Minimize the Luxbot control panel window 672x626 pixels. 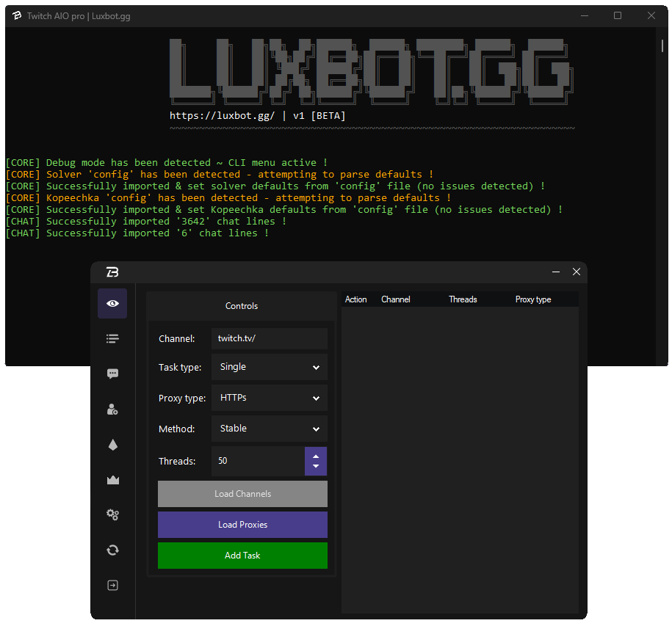556,272
